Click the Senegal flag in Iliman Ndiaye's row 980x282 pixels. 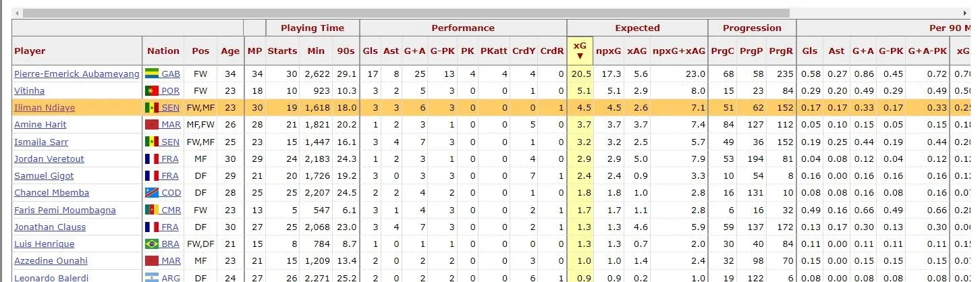pyautogui.click(x=151, y=107)
